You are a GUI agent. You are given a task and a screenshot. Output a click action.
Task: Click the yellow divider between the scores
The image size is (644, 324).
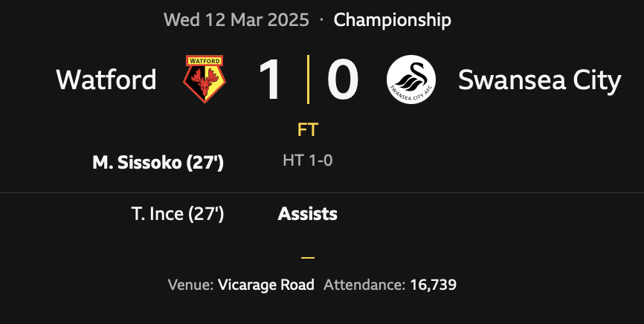(308, 80)
